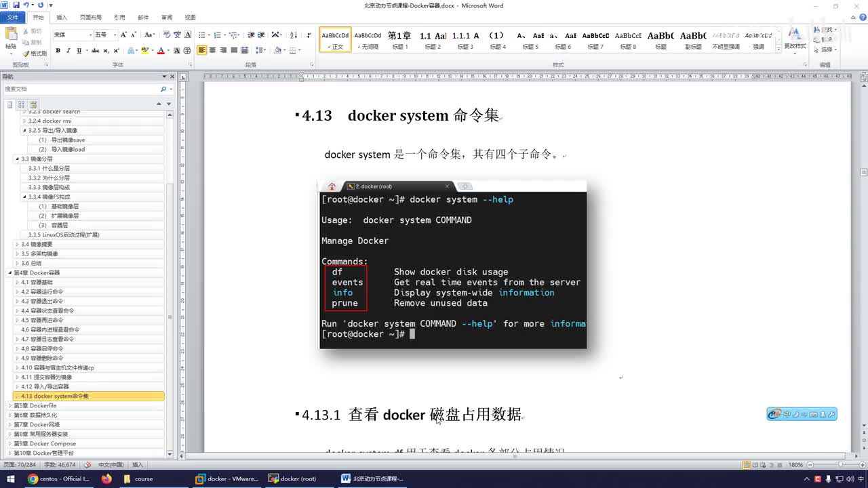
Task: Switch to the 视图 (View) tab
Action: [191, 17]
